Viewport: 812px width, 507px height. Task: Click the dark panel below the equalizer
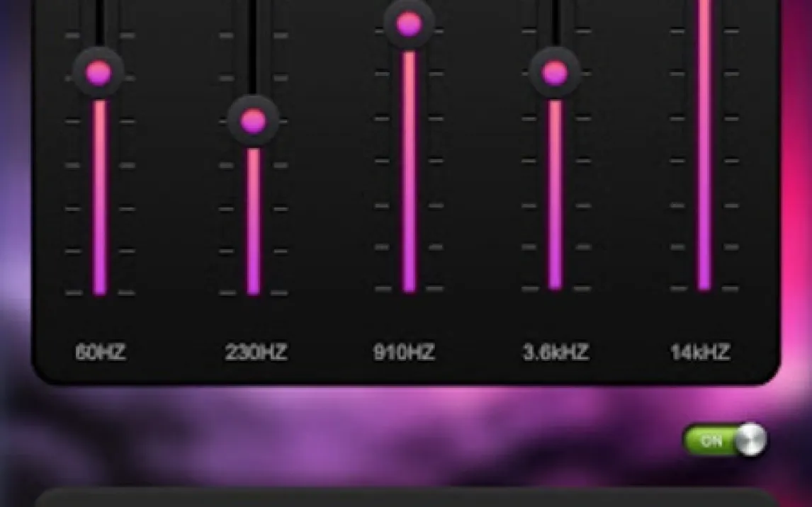coord(407,497)
